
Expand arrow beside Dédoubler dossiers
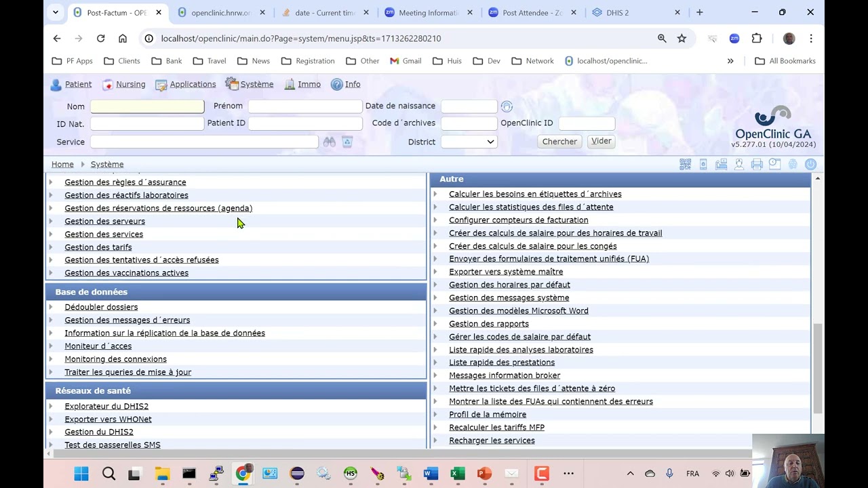pos(51,307)
